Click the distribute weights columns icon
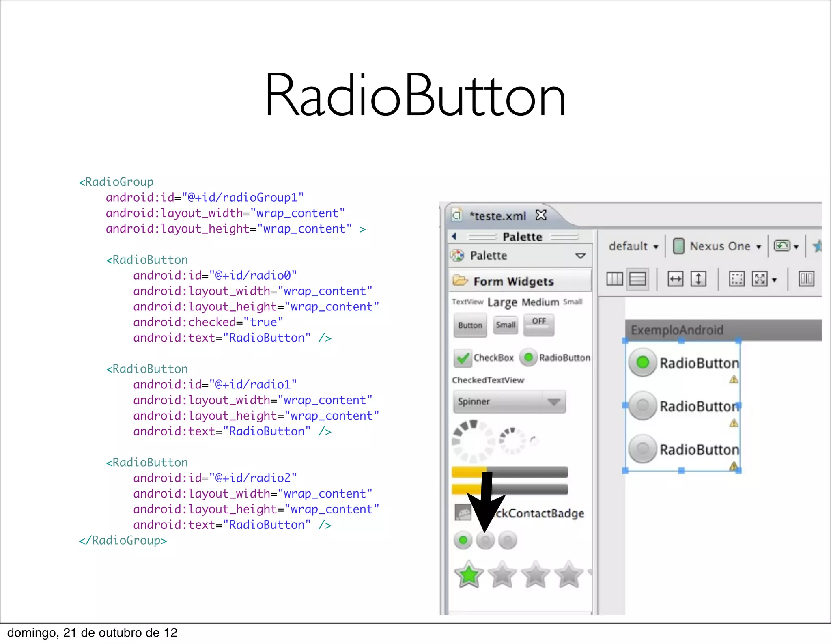 coord(806,279)
